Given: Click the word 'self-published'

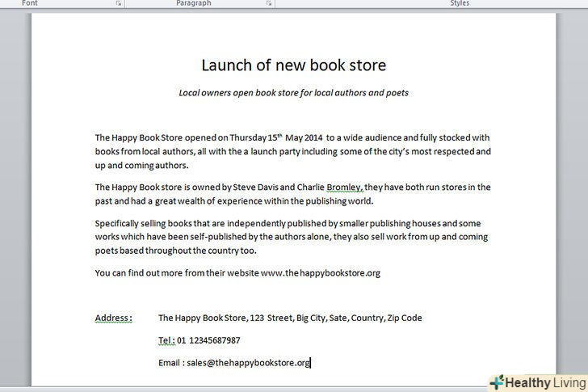Looking at the screenshot, I should 218,237.
